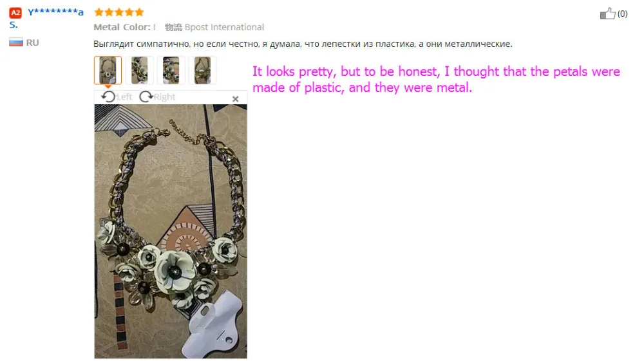
Task: Click the red A2 buyer level badge
Action: point(15,13)
